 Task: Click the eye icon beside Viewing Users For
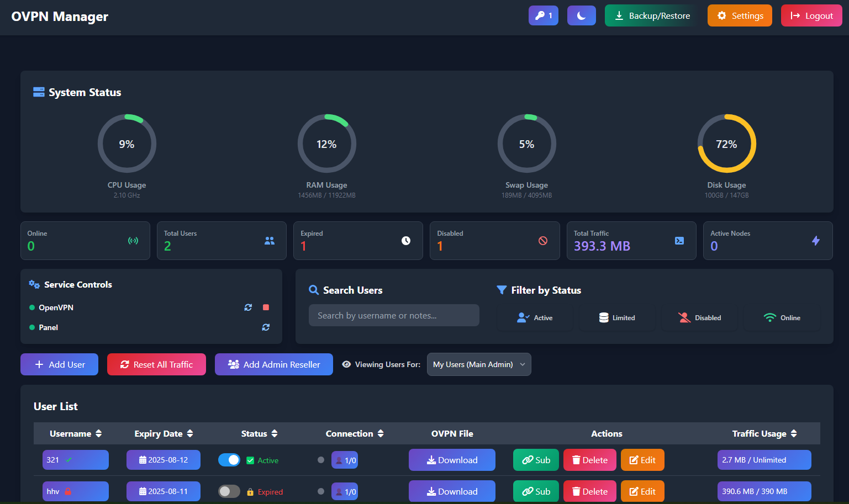[x=346, y=364]
